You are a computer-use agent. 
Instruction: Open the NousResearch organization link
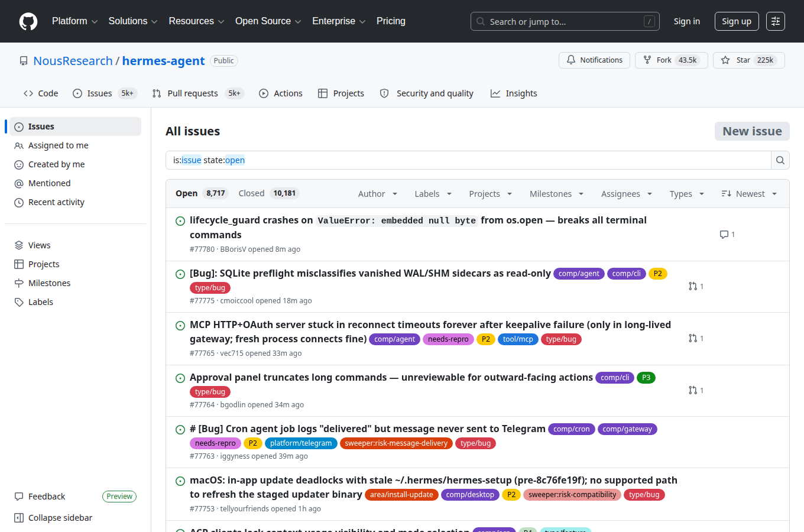[x=73, y=61]
